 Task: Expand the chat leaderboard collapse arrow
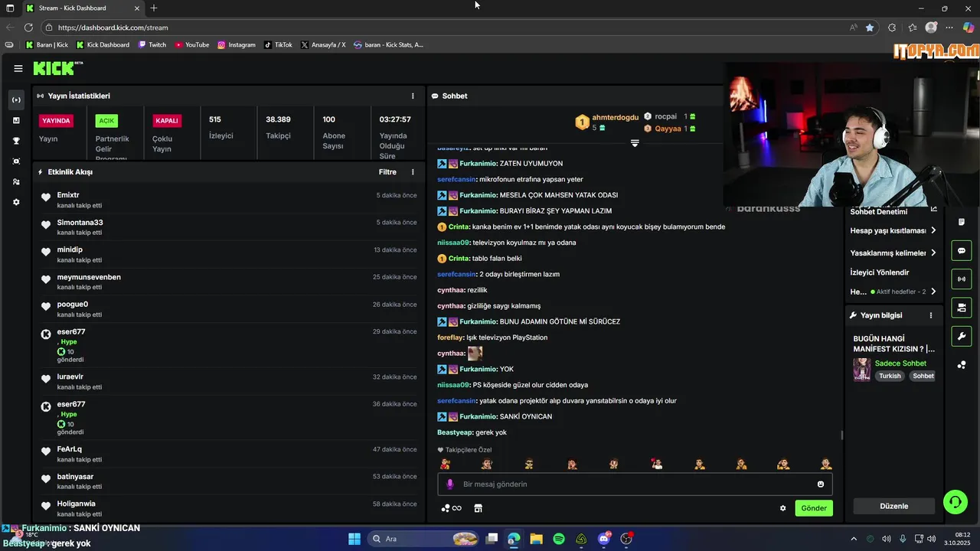[x=635, y=143]
